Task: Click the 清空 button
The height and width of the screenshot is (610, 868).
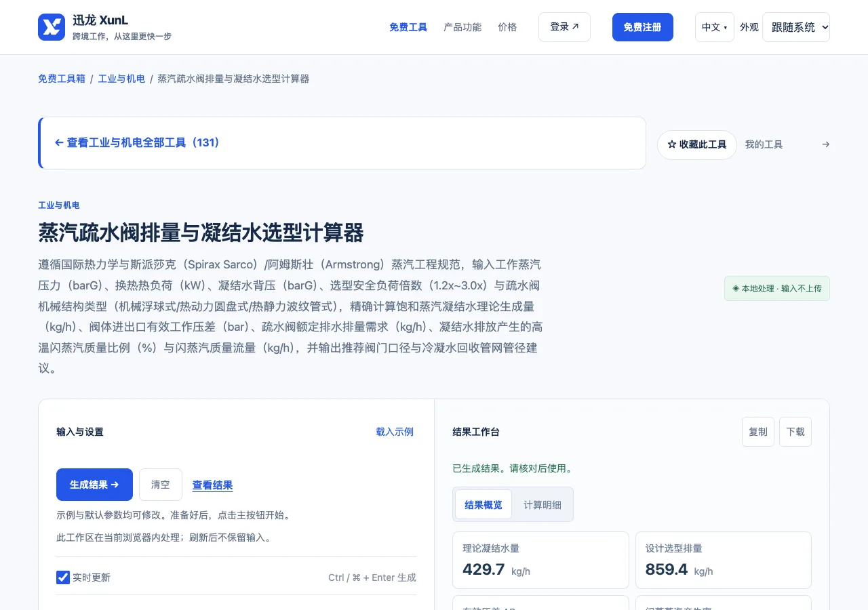Action: (x=161, y=485)
